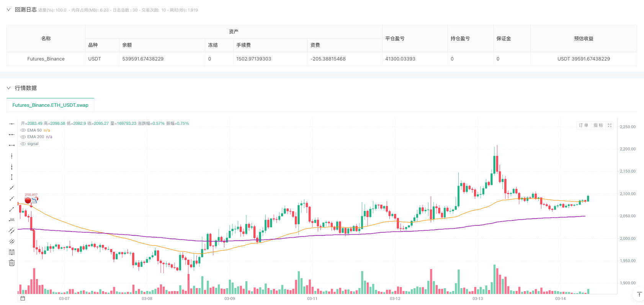This screenshot has height=305, width=644.
Task: Select the Fibonacci horizontal lines tool
Action: [x=12, y=252]
